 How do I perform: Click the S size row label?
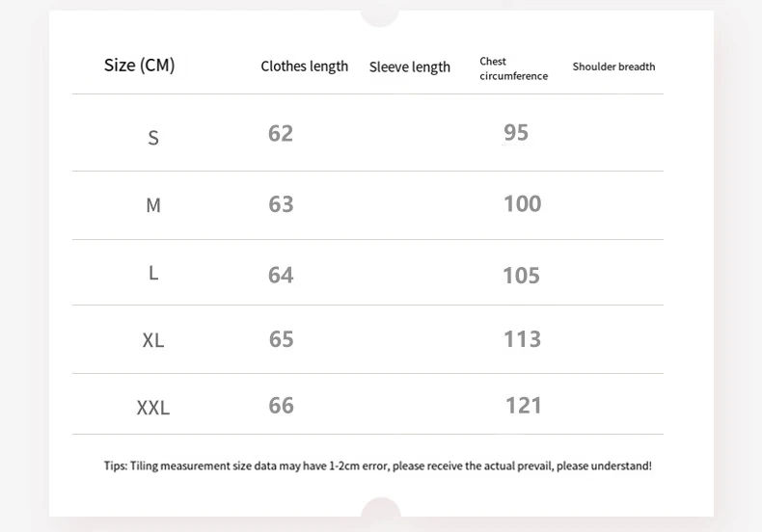tap(153, 138)
